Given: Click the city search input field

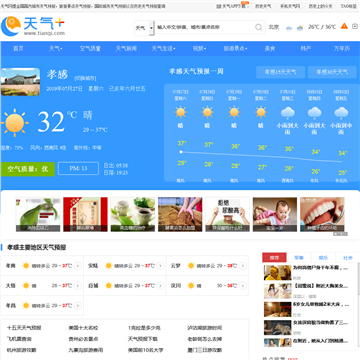Looking at the screenshot, I should tap(205, 27).
